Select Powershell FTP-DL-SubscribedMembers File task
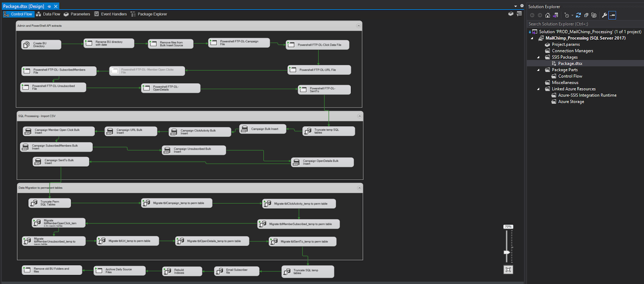 point(59,71)
